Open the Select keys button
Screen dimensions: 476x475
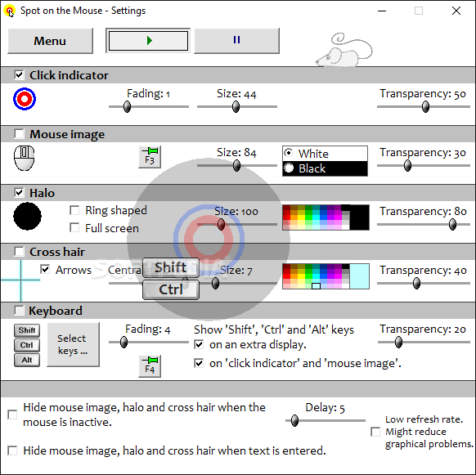(x=73, y=345)
